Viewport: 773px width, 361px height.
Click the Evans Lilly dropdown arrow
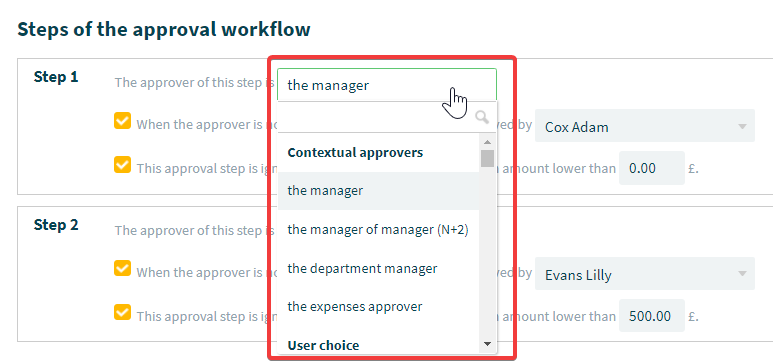pyautogui.click(x=742, y=274)
